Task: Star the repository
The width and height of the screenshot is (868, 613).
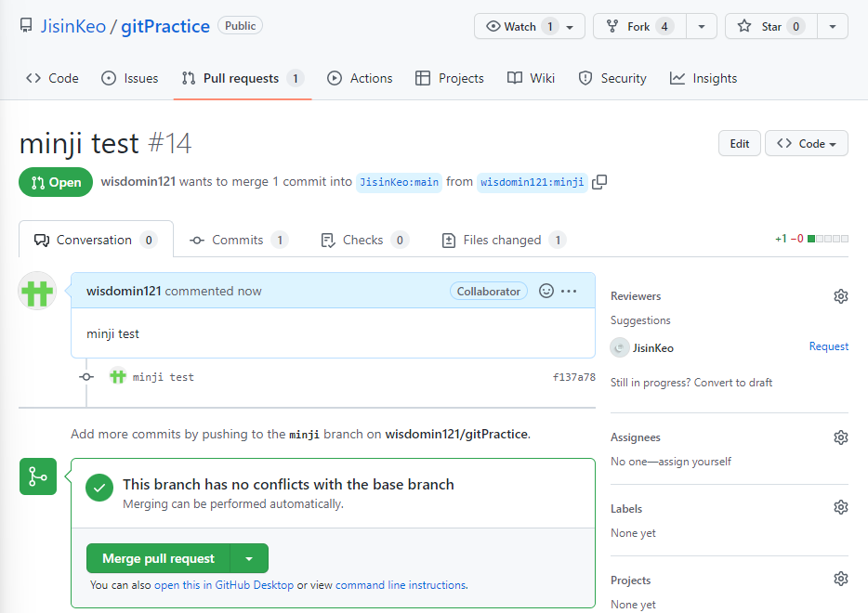Action: click(x=771, y=27)
